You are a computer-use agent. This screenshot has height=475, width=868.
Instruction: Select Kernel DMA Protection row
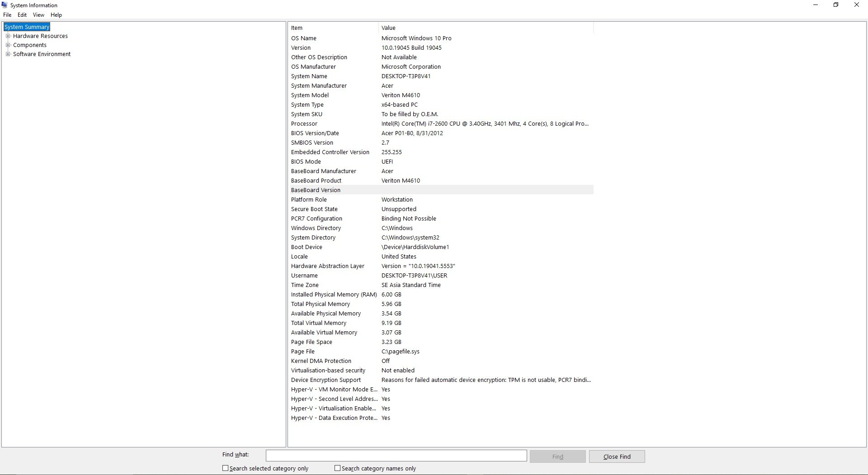(x=441, y=361)
